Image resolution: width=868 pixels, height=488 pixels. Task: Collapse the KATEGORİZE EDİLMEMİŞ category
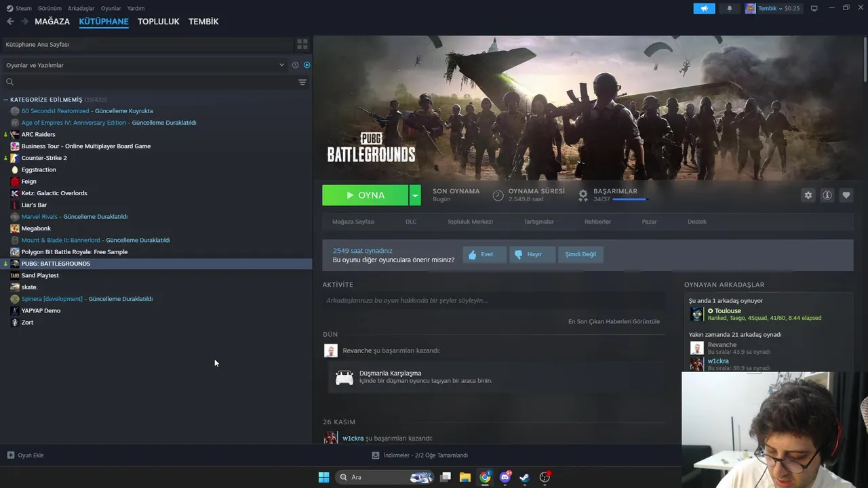[x=6, y=100]
